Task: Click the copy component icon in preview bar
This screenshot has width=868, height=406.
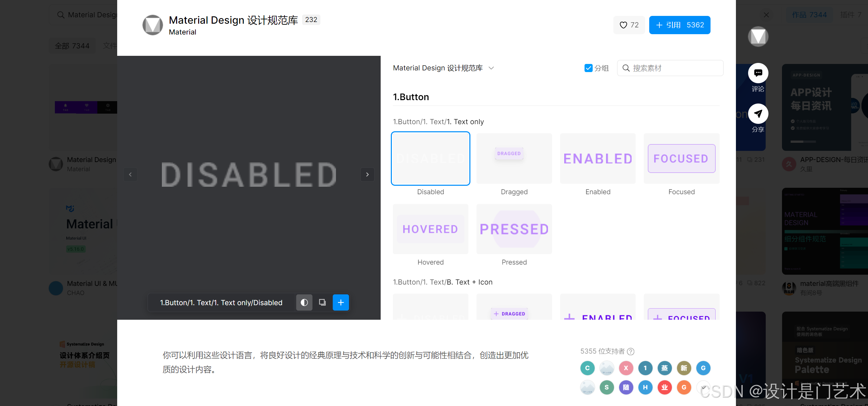Action: click(322, 302)
